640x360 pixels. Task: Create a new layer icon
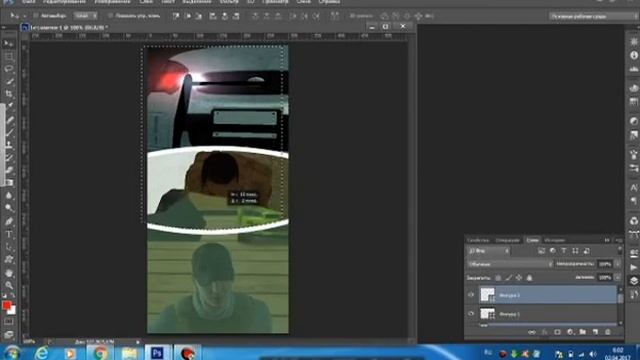(x=595, y=332)
